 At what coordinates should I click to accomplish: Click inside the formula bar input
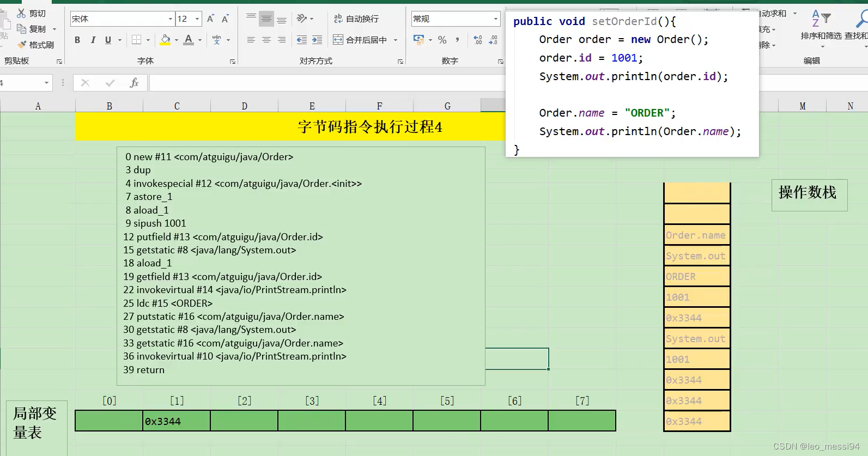point(327,83)
